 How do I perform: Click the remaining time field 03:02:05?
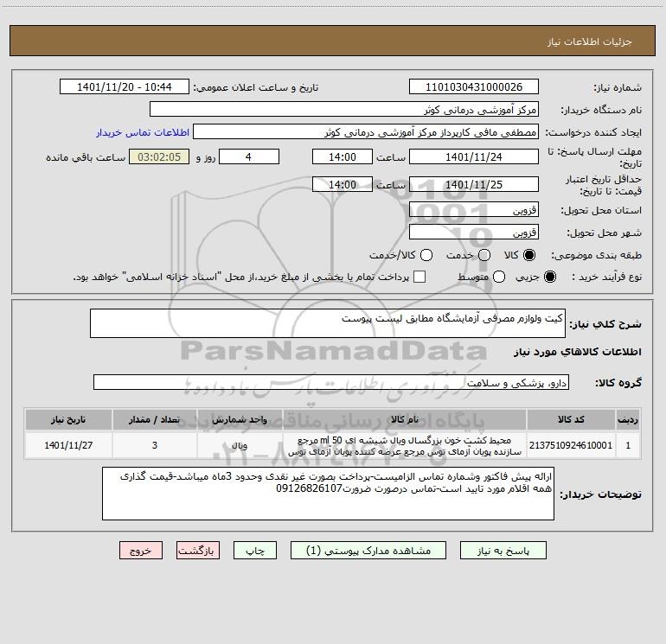pyautogui.click(x=159, y=157)
